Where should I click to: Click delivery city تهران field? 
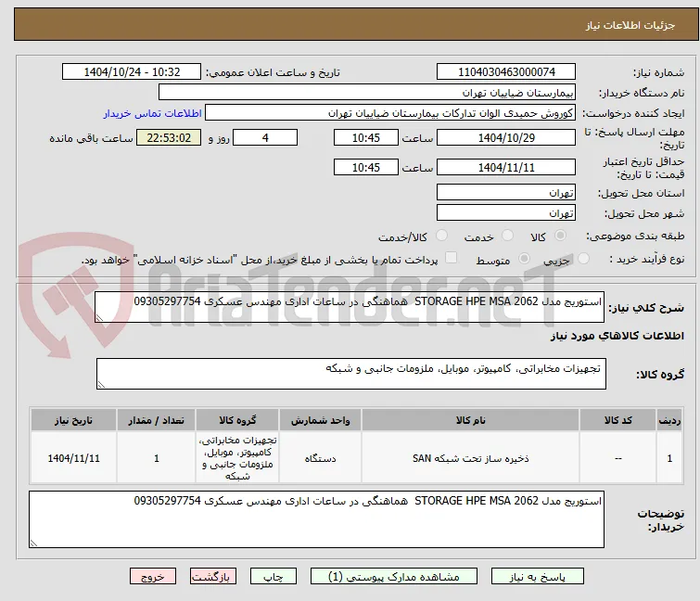coord(506,212)
